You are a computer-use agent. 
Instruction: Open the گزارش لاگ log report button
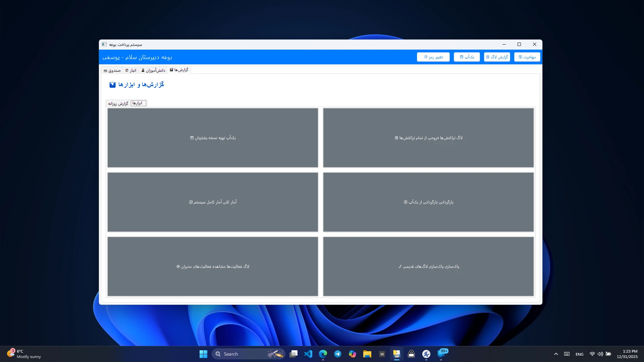pos(497,57)
